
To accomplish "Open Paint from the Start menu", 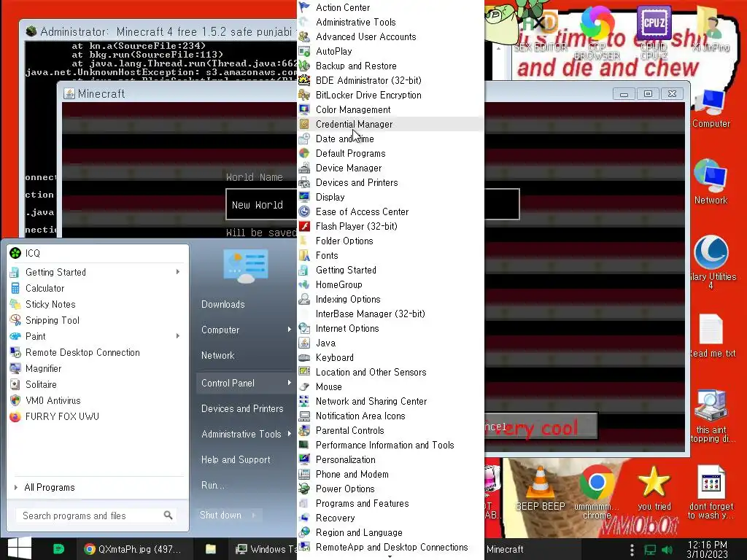I will [98, 336].
